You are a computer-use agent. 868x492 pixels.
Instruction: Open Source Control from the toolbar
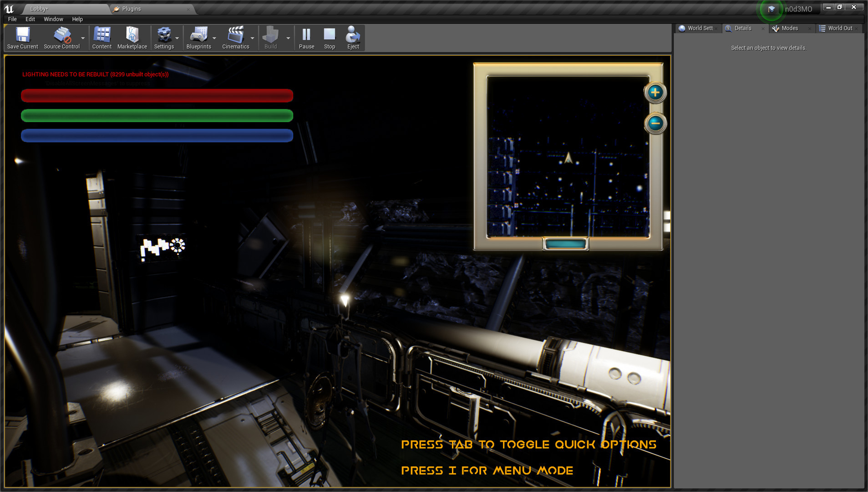pos(61,38)
